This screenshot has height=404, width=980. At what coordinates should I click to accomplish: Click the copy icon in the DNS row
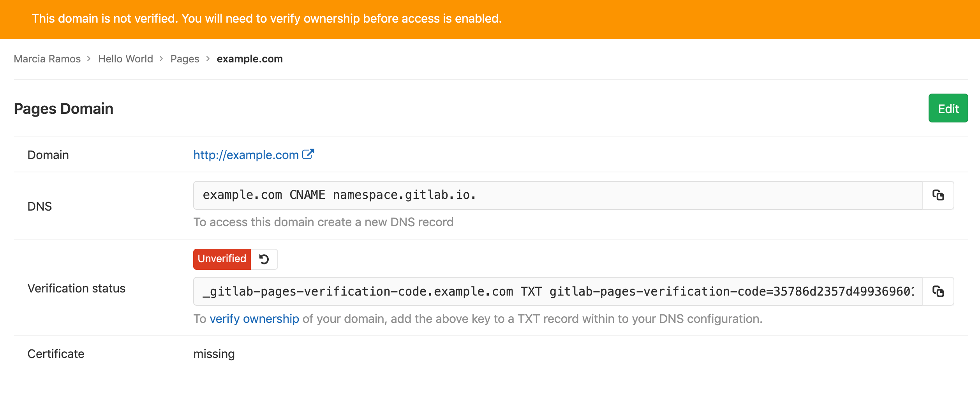pyautogui.click(x=939, y=195)
